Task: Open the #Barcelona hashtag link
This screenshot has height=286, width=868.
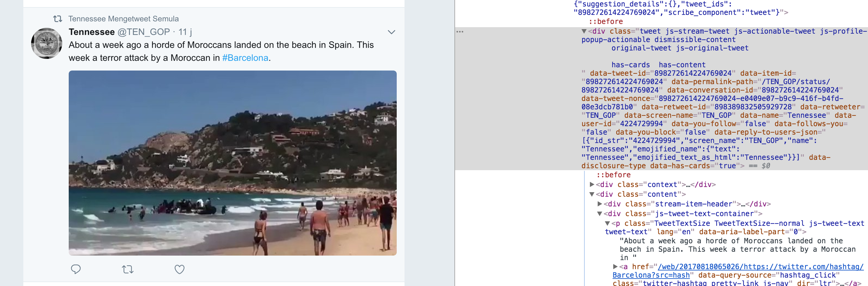Action: [x=245, y=58]
